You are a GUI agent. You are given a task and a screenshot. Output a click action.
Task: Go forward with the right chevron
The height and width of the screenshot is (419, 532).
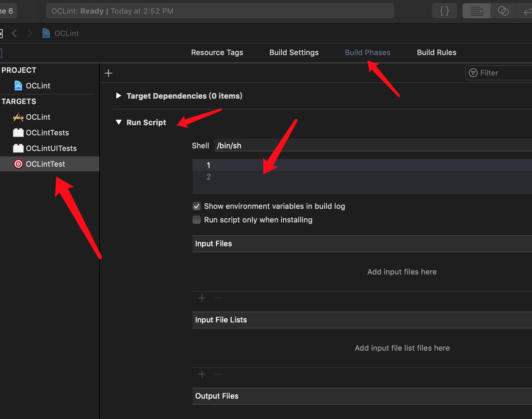click(30, 33)
